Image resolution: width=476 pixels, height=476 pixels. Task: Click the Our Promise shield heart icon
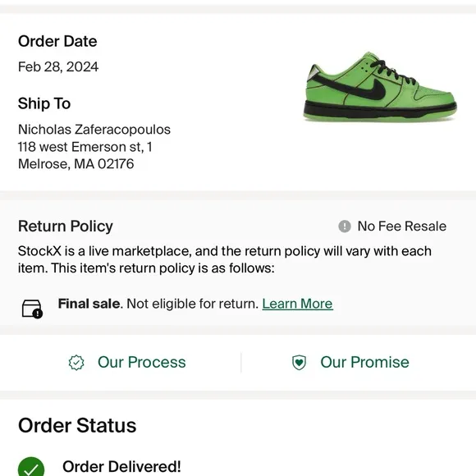coord(299,363)
